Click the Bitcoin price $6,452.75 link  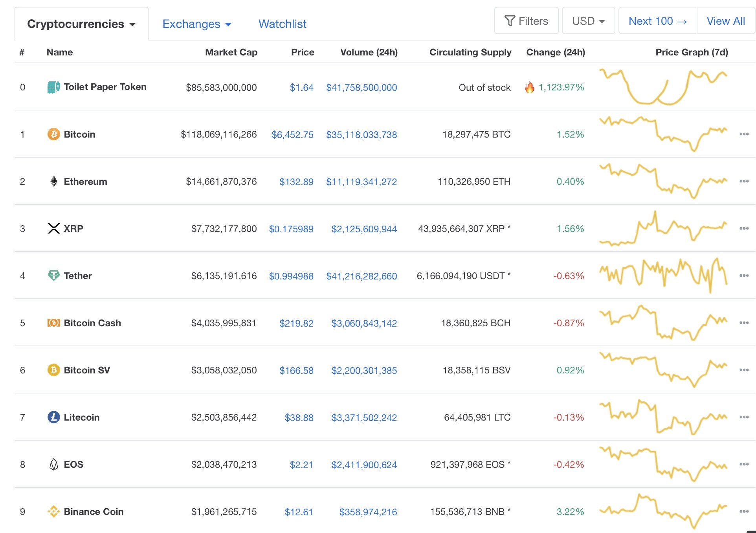point(292,135)
